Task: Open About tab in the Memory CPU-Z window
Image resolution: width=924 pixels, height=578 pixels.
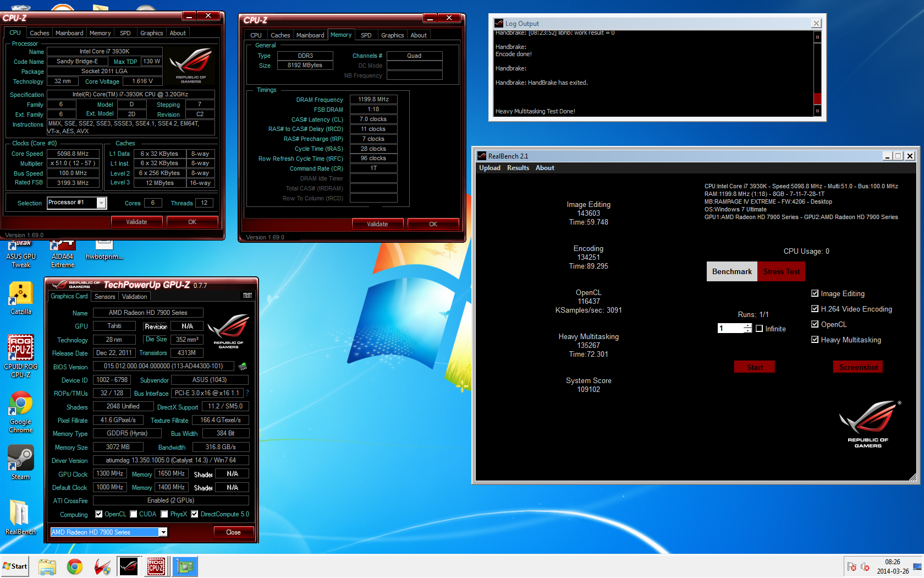Action: [x=419, y=35]
